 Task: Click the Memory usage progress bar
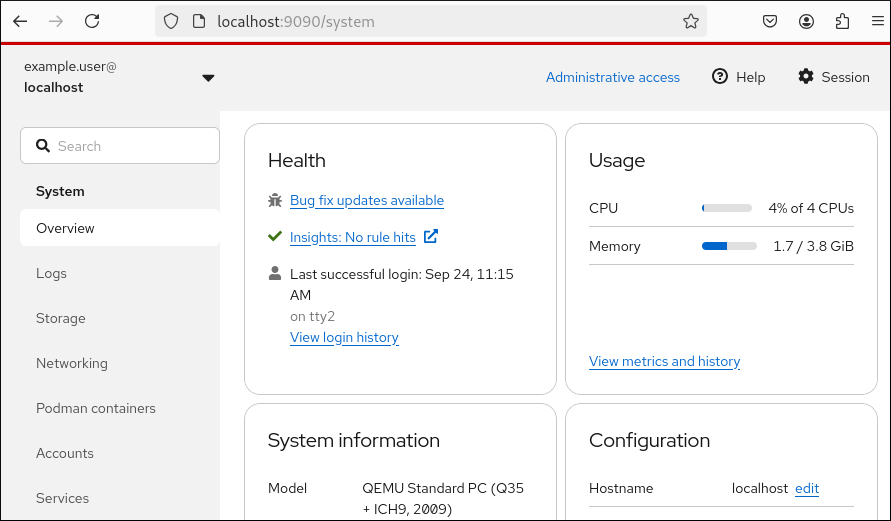pos(729,246)
